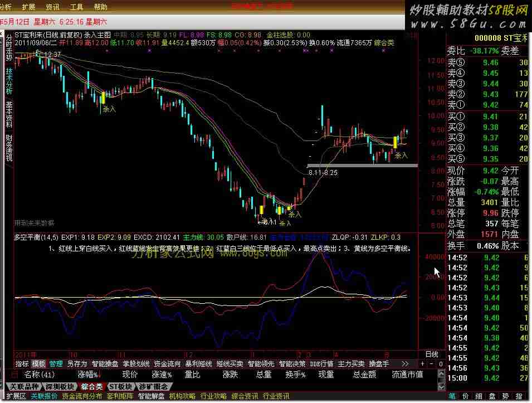
Task: Select the 智能操盘 indicator template
Action: (105, 363)
